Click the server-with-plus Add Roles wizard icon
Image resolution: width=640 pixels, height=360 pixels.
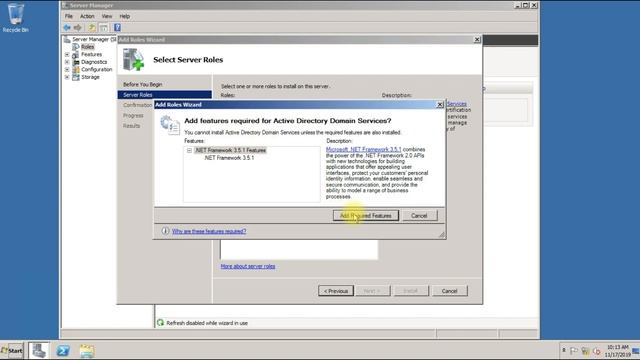click(133, 60)
